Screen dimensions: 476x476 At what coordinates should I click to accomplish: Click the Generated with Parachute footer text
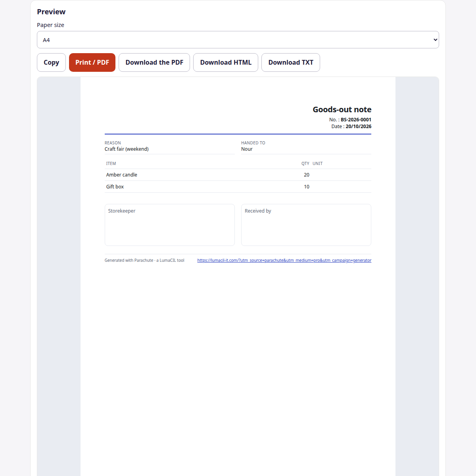(x=144, y=260)
